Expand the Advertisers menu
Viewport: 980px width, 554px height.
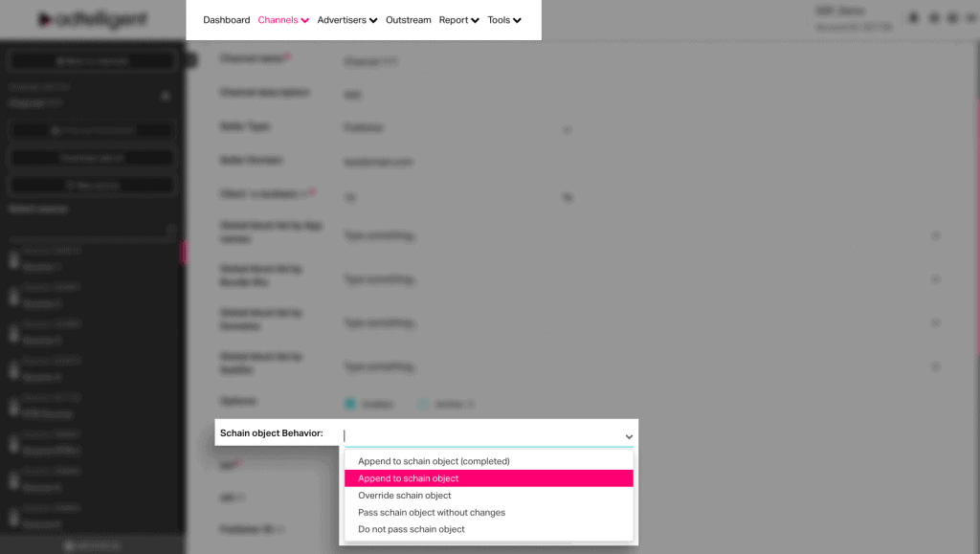pos(346,20)
